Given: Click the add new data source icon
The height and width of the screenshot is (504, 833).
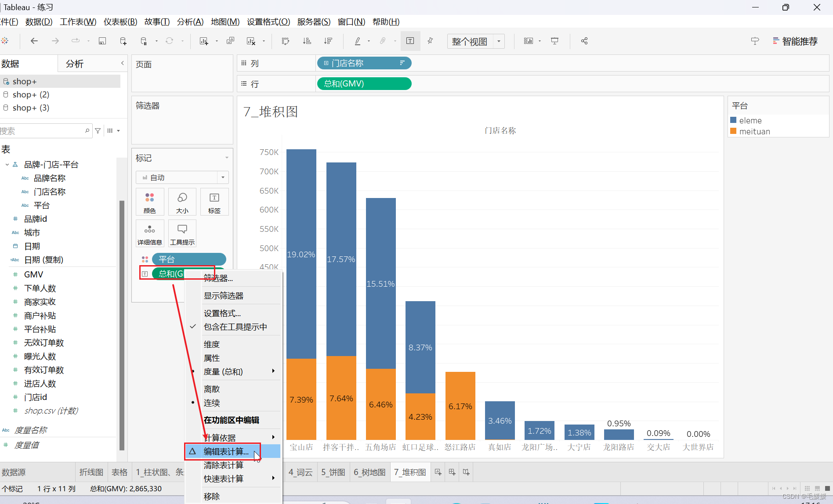Looking at the screenshot, I should coord(123,41).
